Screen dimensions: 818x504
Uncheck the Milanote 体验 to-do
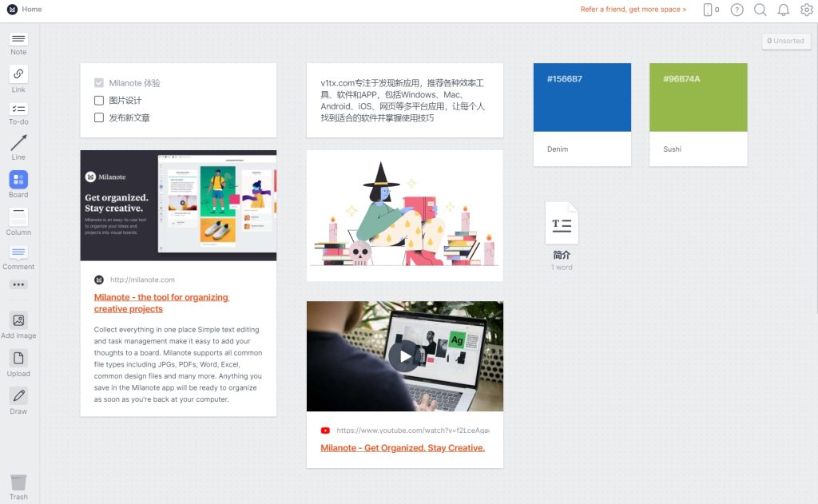point(98,83)
